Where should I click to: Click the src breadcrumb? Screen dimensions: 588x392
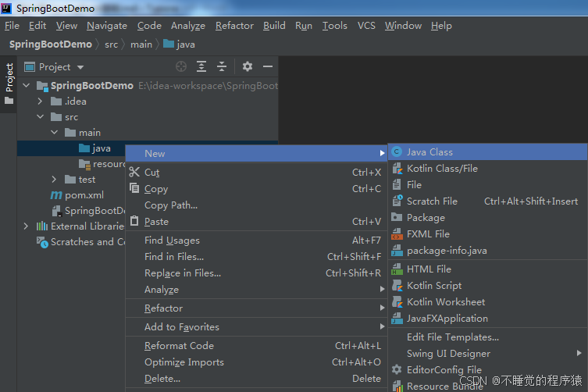[x=112, y=45]
